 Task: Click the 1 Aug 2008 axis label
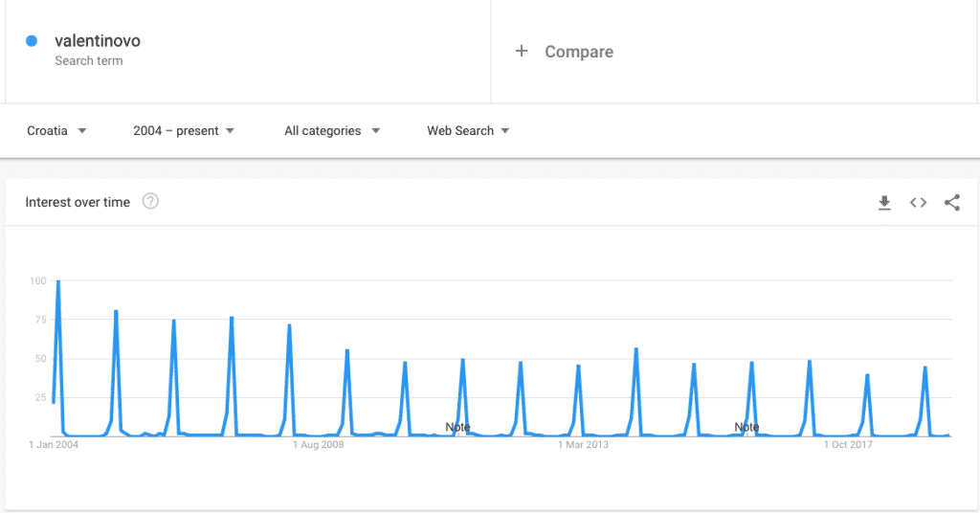point(319,444)
